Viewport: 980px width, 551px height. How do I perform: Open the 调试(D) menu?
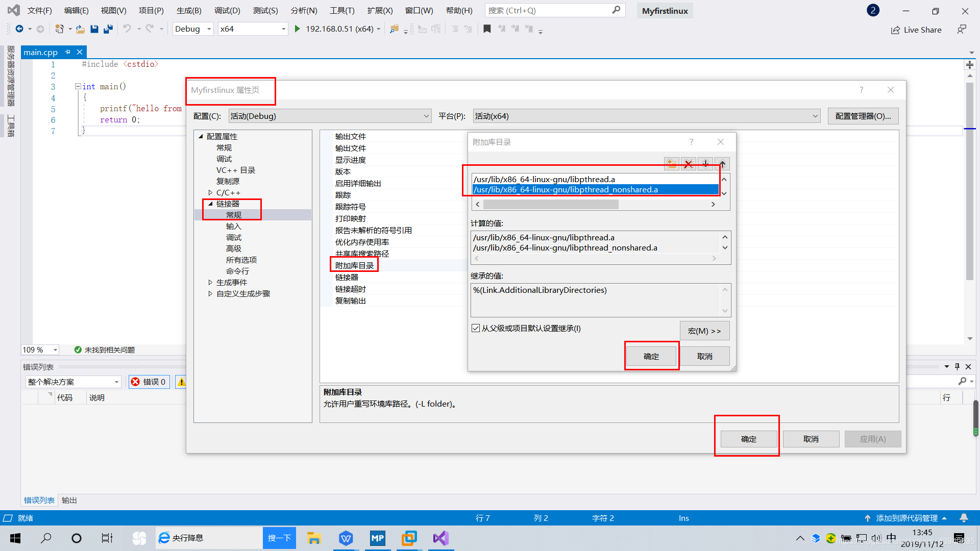pos(227,10)
